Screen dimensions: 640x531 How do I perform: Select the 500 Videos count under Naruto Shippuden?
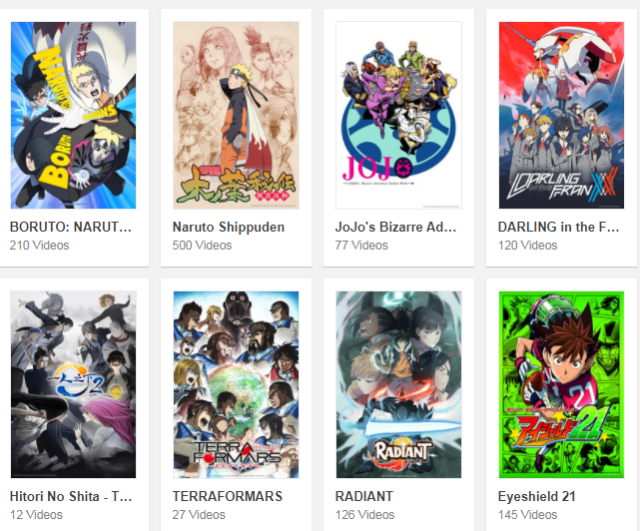coord(202,245)
